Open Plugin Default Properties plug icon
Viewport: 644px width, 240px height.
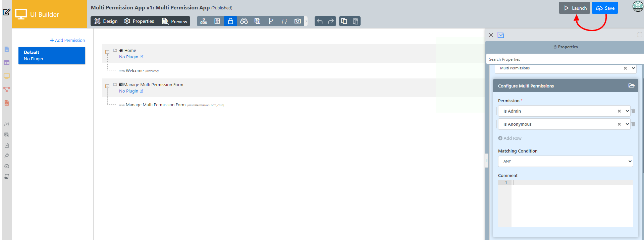(x=7, y=156)
